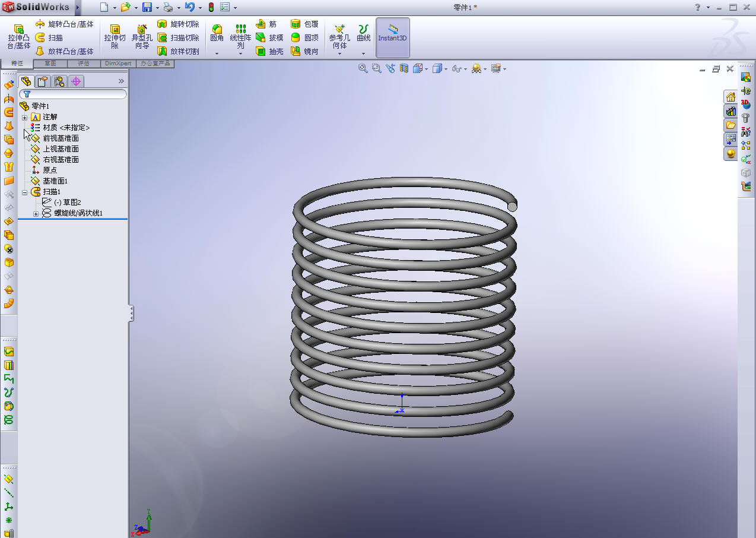Viewport: 756px width, 538px height.
Task: Select the 抽壳 shell tool
Action: click(x=269, y=51)
